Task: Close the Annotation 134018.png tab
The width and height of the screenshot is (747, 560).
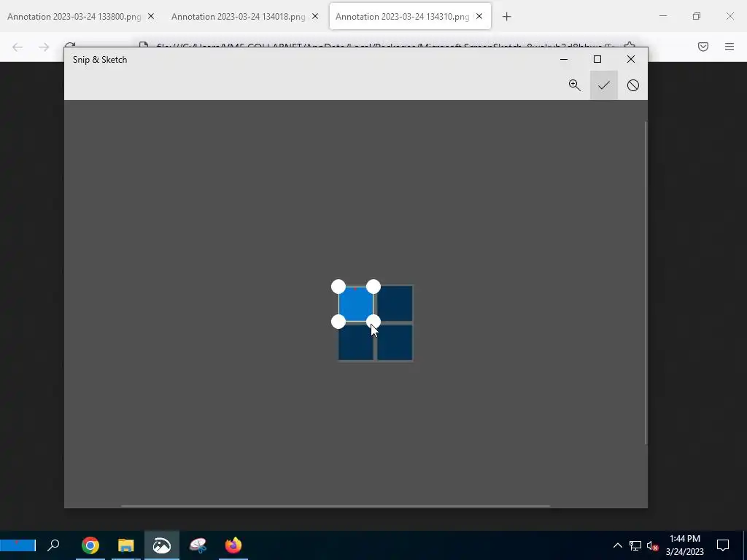Action: pyautogui.click(x=315, y=16)
